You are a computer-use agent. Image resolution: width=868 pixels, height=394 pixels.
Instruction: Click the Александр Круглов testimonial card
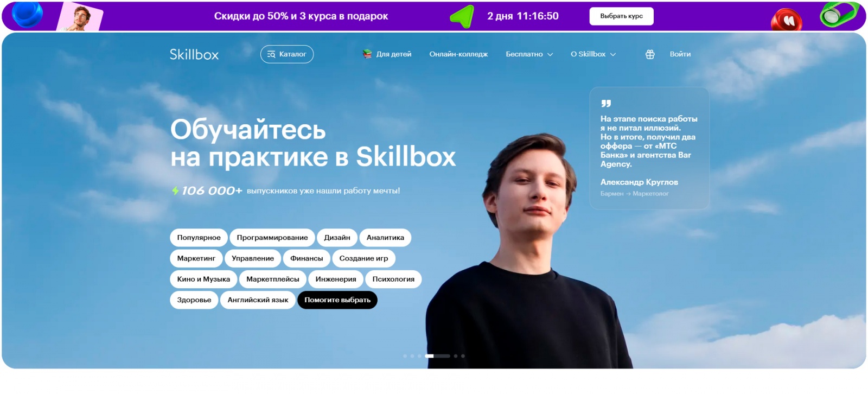click(649, 148)
